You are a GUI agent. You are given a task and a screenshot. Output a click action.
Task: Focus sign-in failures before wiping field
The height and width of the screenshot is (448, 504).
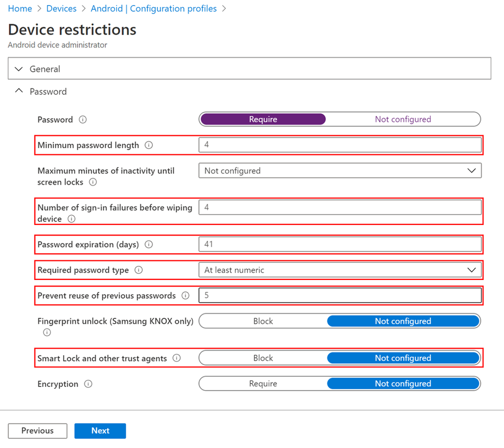tap(340, 207)
